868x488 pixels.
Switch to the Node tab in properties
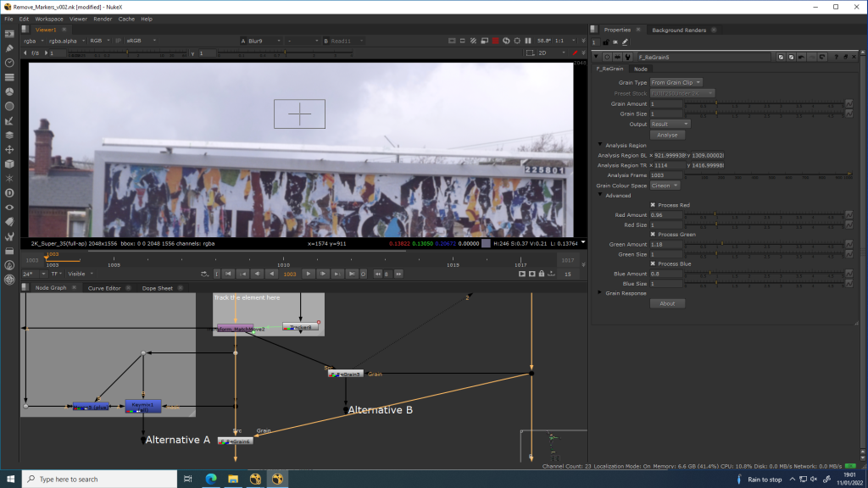[x=641, y=69]
